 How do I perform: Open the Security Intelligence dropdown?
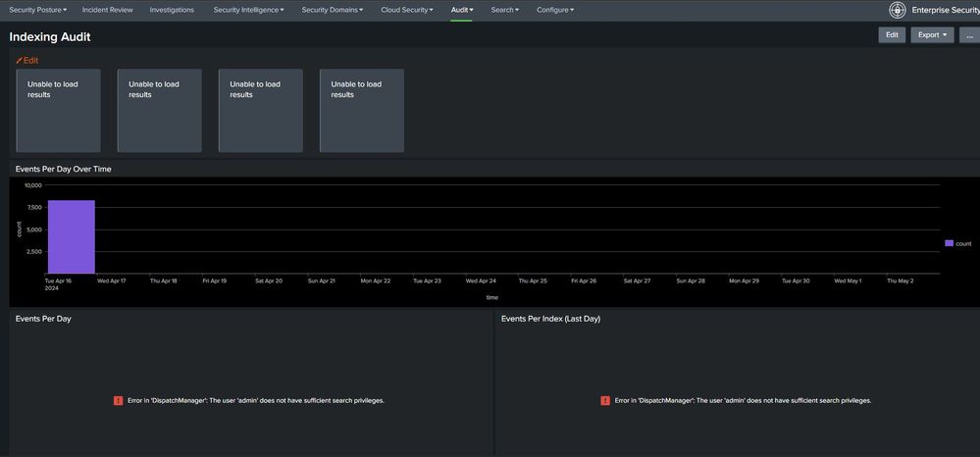tap(248, 10)
